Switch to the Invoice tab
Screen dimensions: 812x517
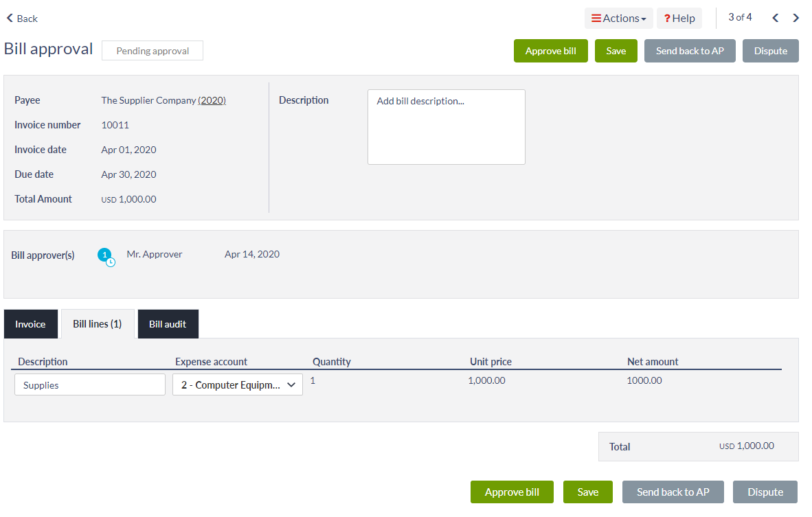click(30, 323)
